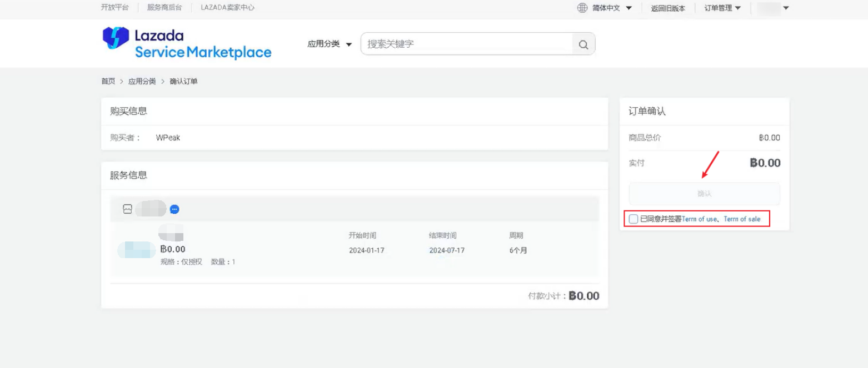Image resolution: width=868 pixels, height=368 pixels.
Task: Open the Term of sale link
Action: pos(742,219)
